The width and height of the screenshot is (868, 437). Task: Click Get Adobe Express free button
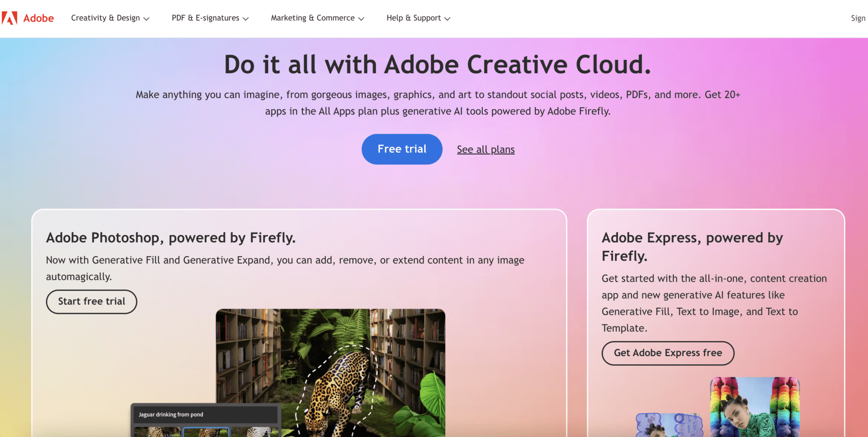[x=668, y=353]
